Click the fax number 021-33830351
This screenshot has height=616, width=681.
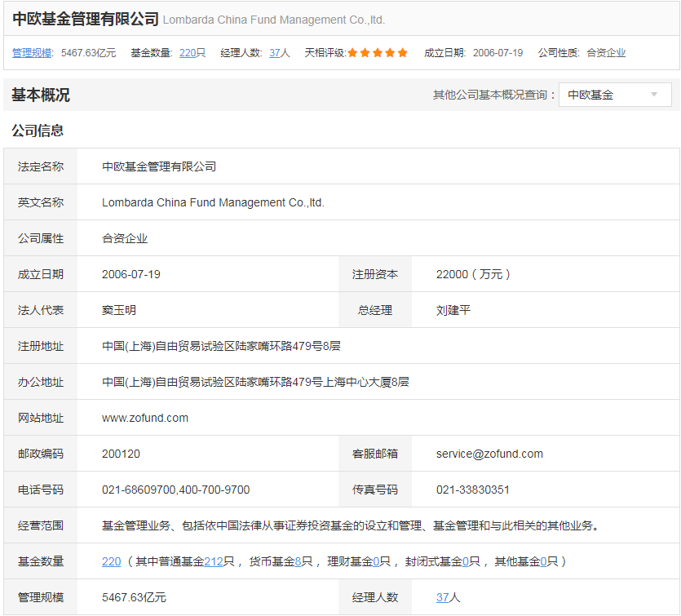pyautogui.click(x=472, y=490)
